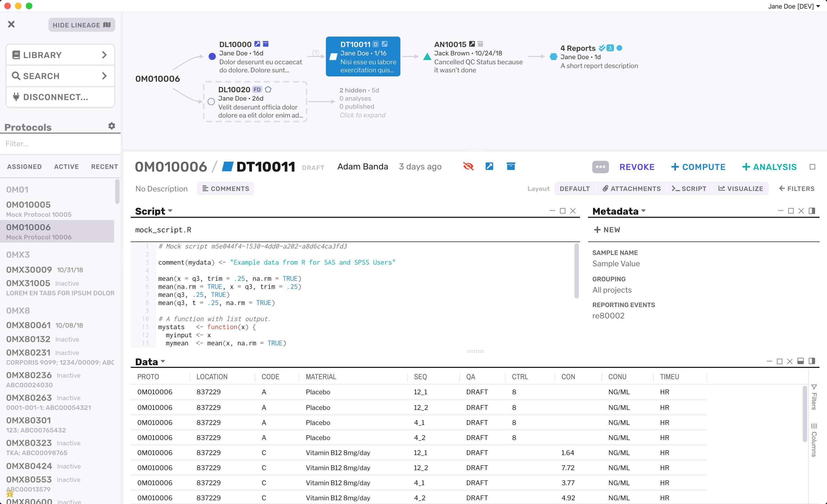Open the blue external link icon in header
The height and width of the screenshot is (504, 827).
coord(489,166)
